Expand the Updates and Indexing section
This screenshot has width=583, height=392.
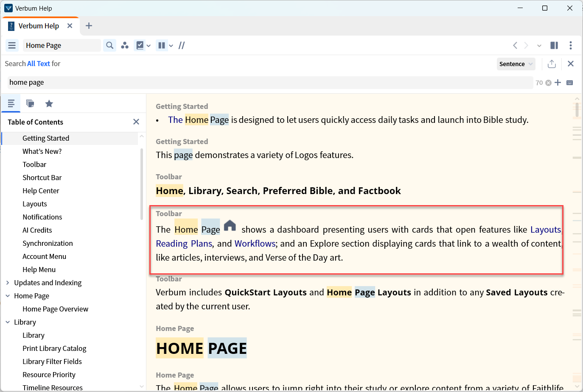[8, 283]
